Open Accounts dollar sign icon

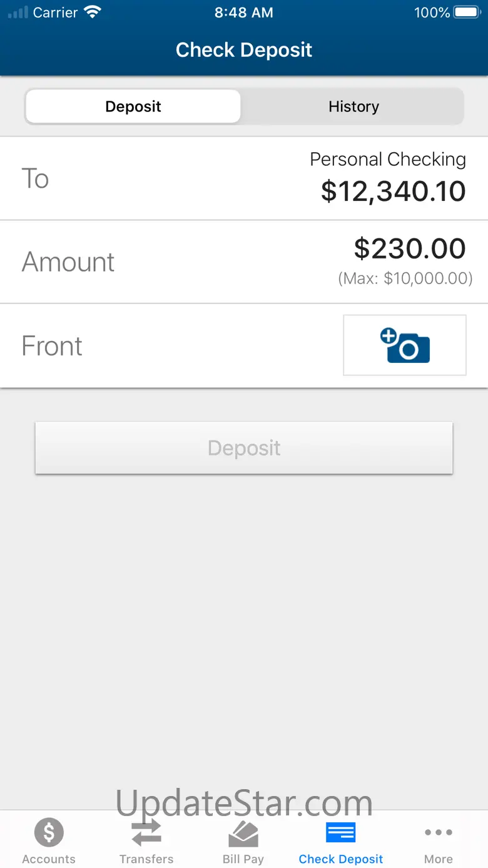tap(49, 833)
